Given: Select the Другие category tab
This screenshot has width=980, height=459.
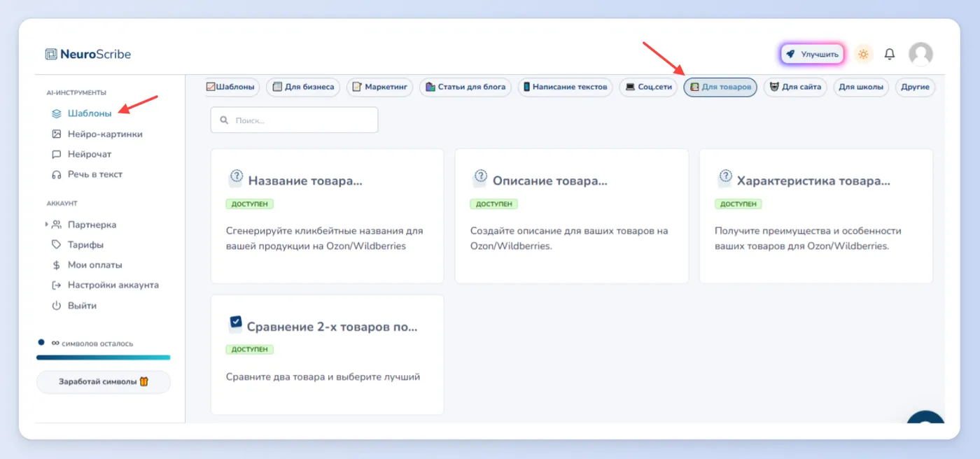Looking at the screenshot, I should [916, 87].
